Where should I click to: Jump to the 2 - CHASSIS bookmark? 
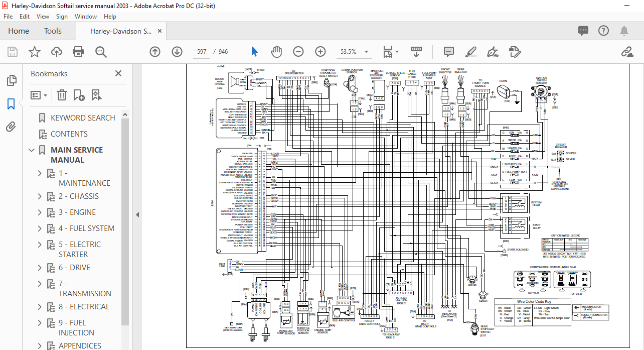click(79, 196)
